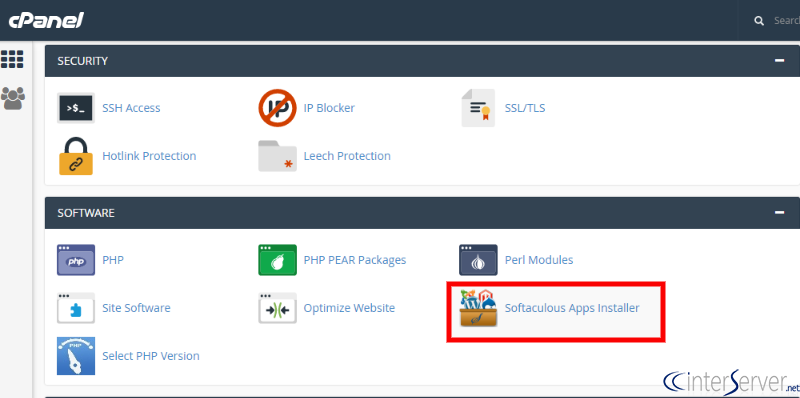Open the User Manager people icon

[13, 98]
